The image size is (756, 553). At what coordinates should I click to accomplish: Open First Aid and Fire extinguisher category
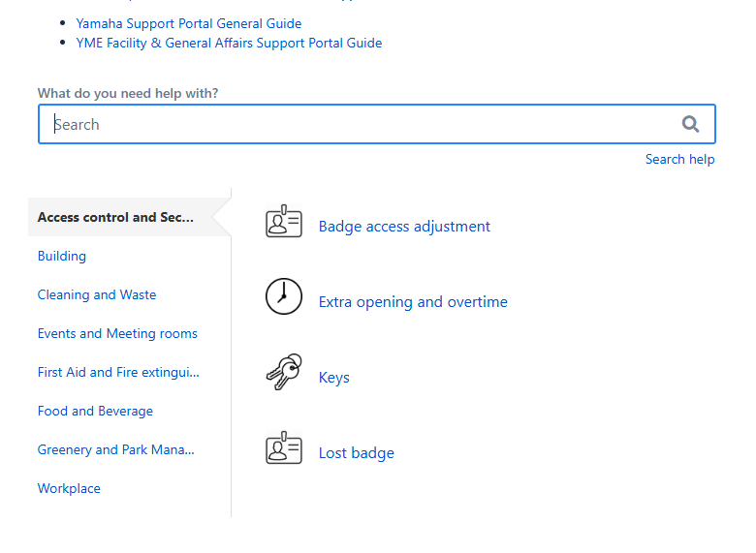[x=118, y=372]
